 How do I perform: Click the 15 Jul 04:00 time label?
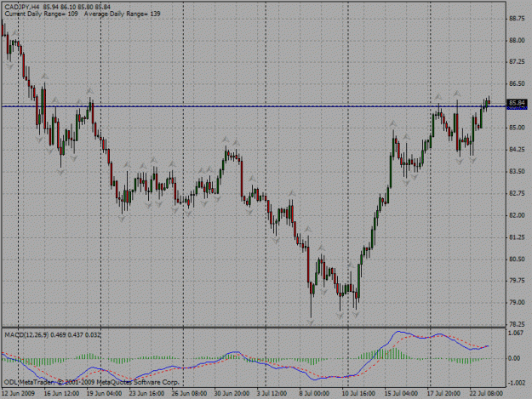[x=401, y=393]
